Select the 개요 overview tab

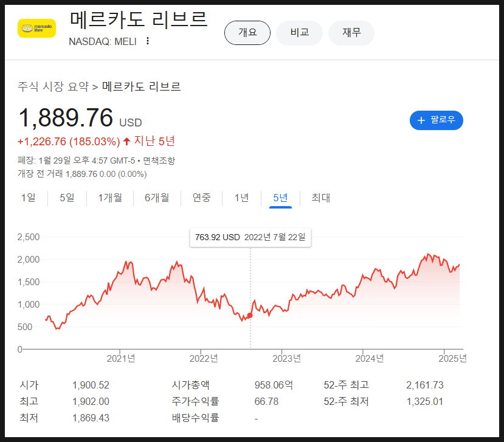[247, 32]
